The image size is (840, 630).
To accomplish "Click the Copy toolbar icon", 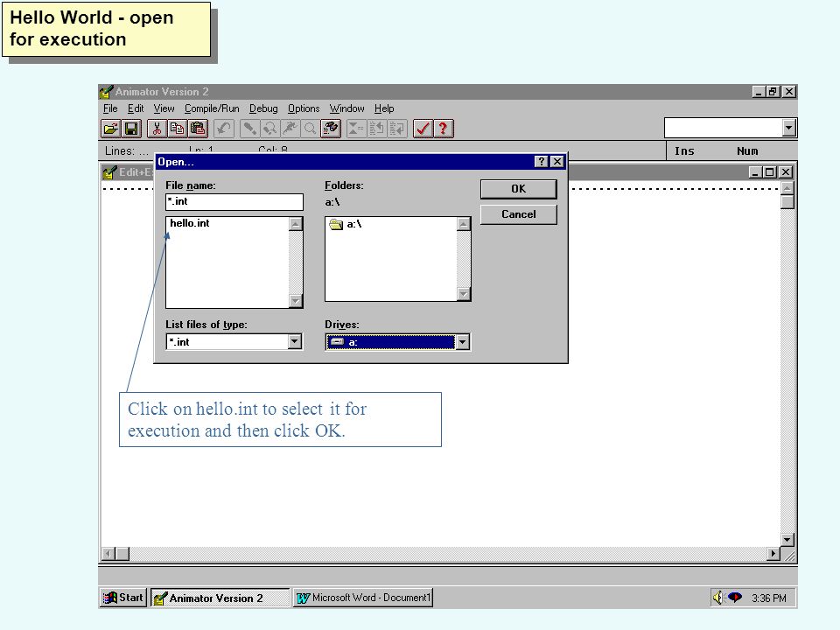I will click(x=178, y=129).
